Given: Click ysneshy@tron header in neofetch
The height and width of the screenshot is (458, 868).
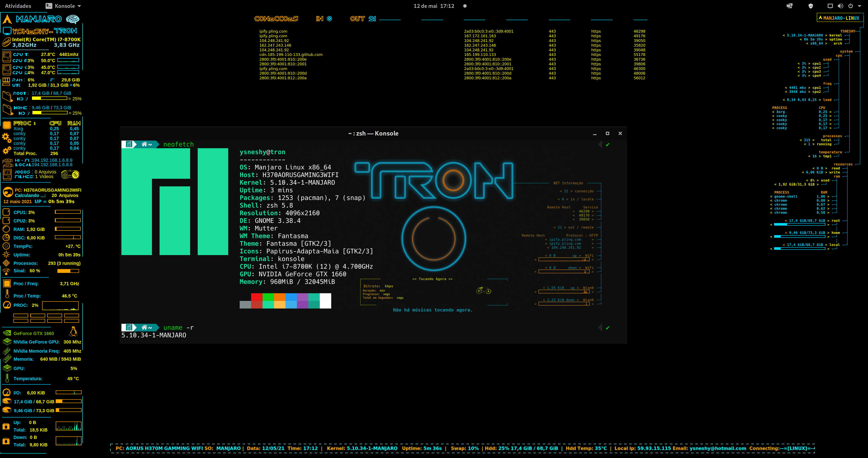Looking at the screenshot, I should pos(262,152).
